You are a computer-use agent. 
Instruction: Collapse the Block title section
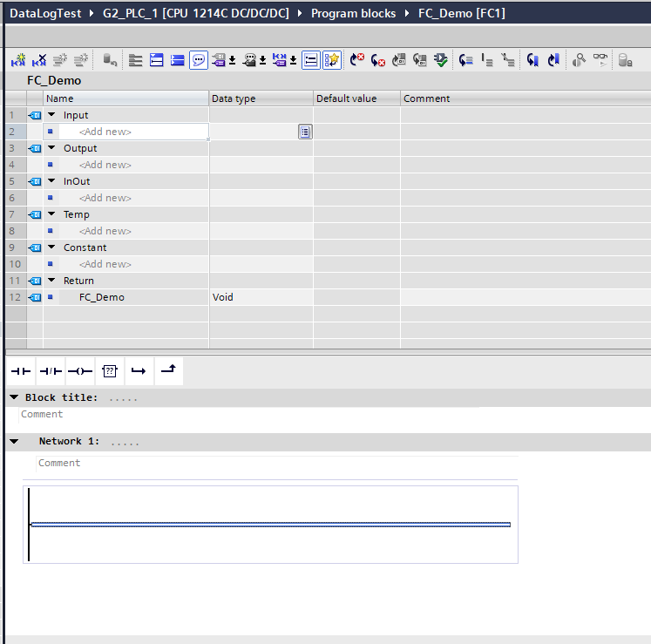tap(14, 397)
